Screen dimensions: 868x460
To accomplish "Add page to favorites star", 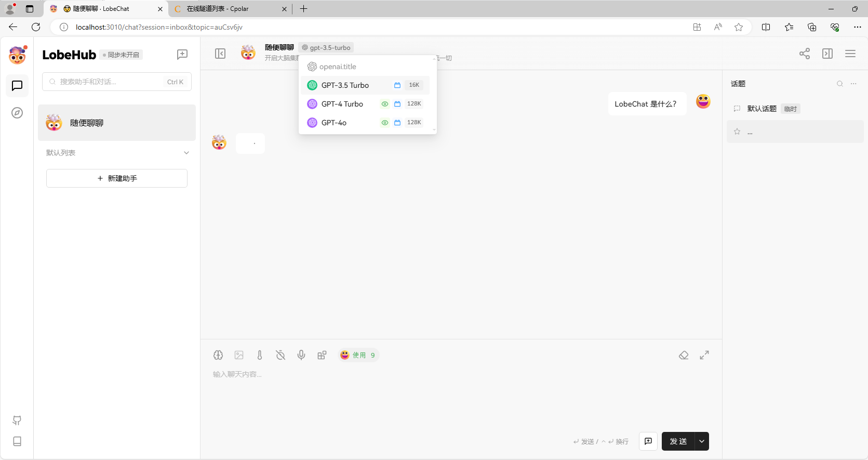I will pos(739,27).
